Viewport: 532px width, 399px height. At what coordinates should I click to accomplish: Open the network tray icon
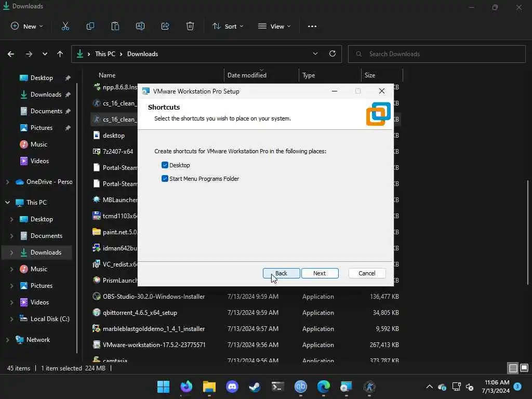coord(456,387)
